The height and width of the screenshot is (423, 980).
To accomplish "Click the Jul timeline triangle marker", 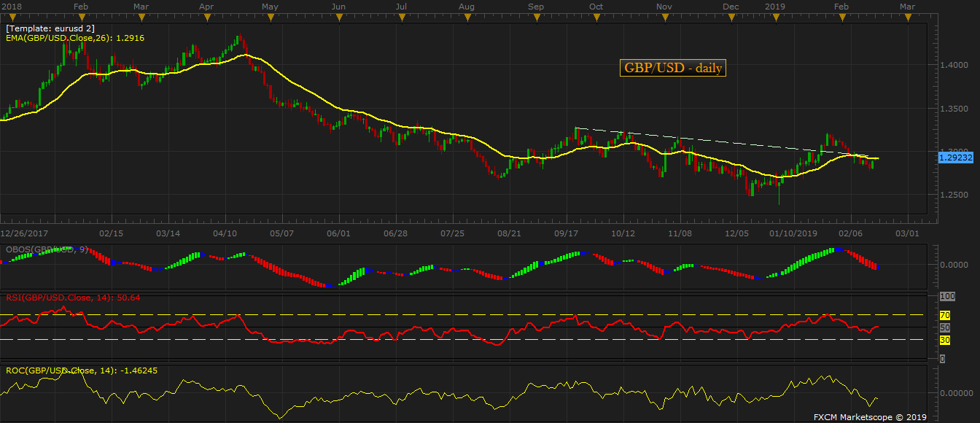I will pyautogui.click(x=402, y=18).
